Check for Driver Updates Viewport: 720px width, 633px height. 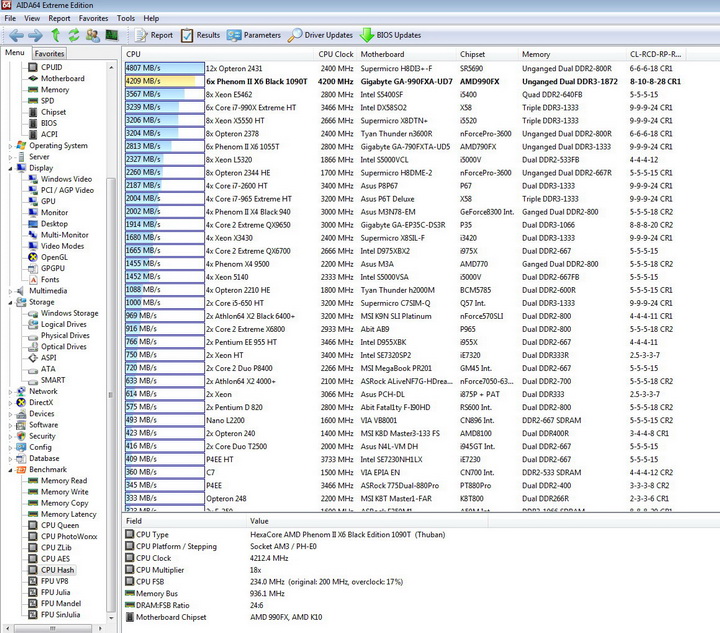320,35
